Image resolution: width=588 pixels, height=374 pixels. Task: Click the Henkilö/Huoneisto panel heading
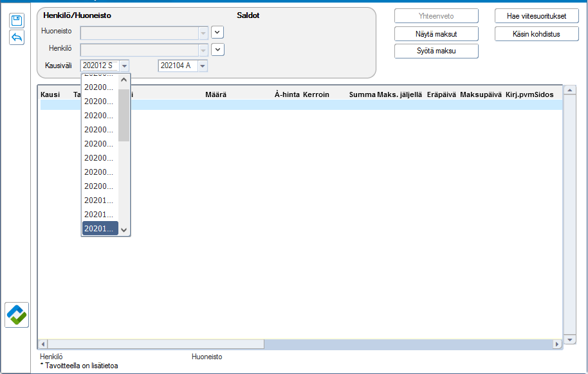coord(77,15)
